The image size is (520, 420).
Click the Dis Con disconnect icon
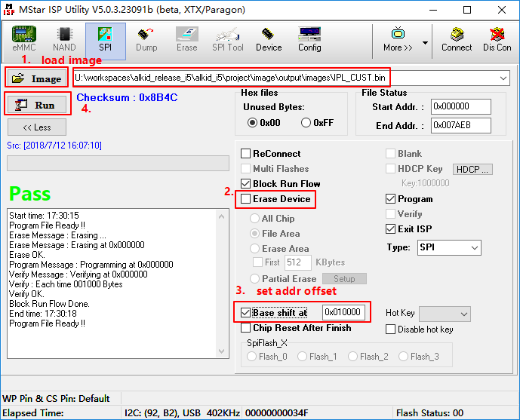pos(497,39)
